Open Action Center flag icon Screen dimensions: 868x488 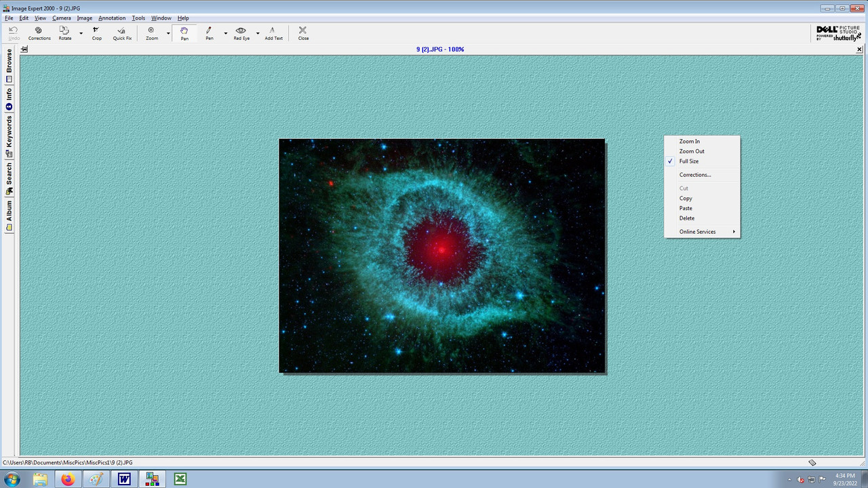pyautogui.click(x=822, y=480)
